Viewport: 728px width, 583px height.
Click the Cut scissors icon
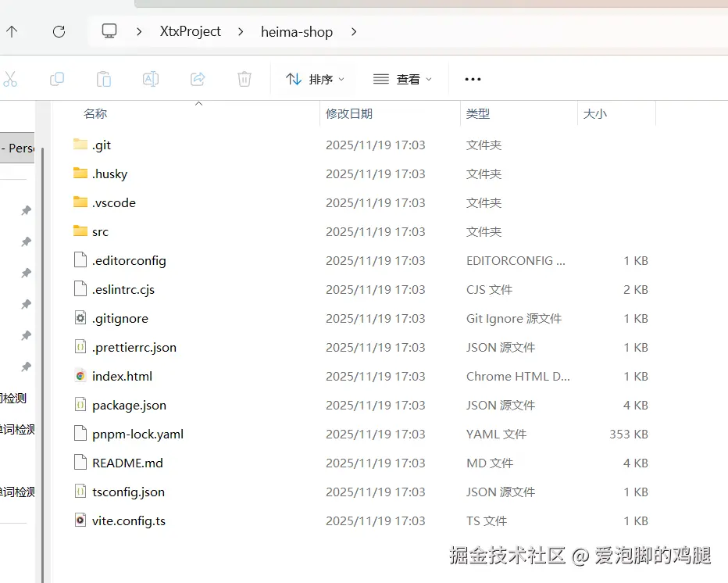point(9,79)
